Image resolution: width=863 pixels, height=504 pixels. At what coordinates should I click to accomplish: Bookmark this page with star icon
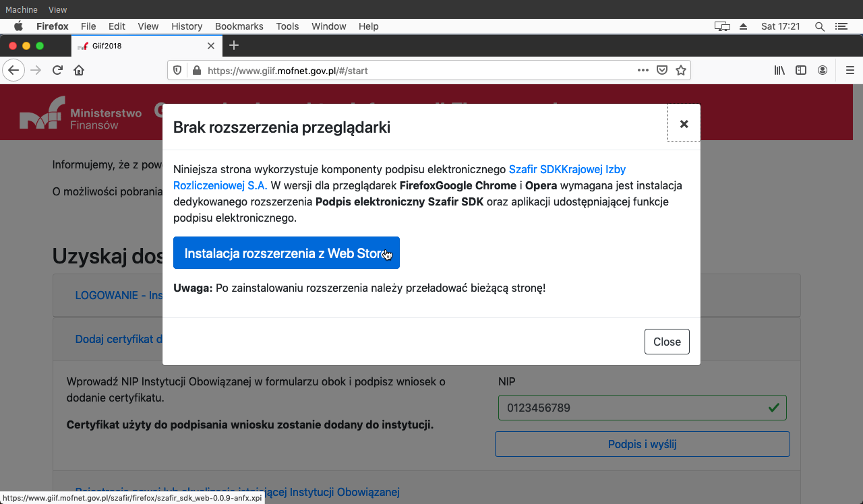coord(681,70)
